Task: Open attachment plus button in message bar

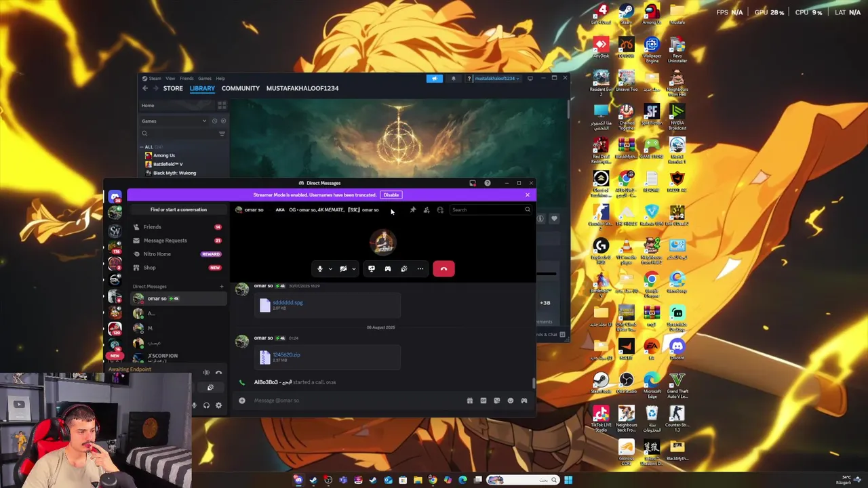Action: pyautogui.click(x=242, y=401)
